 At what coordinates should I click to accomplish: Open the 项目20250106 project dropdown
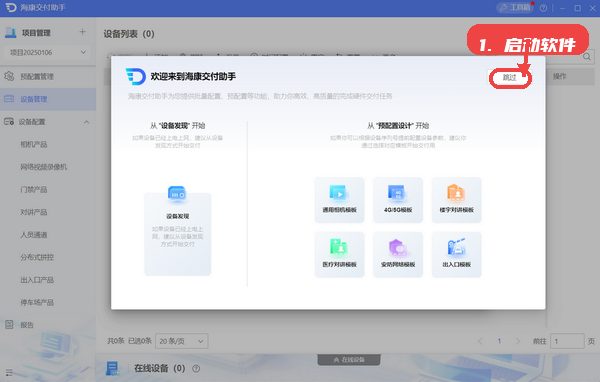pyautogui.click(x=48, y=52)
